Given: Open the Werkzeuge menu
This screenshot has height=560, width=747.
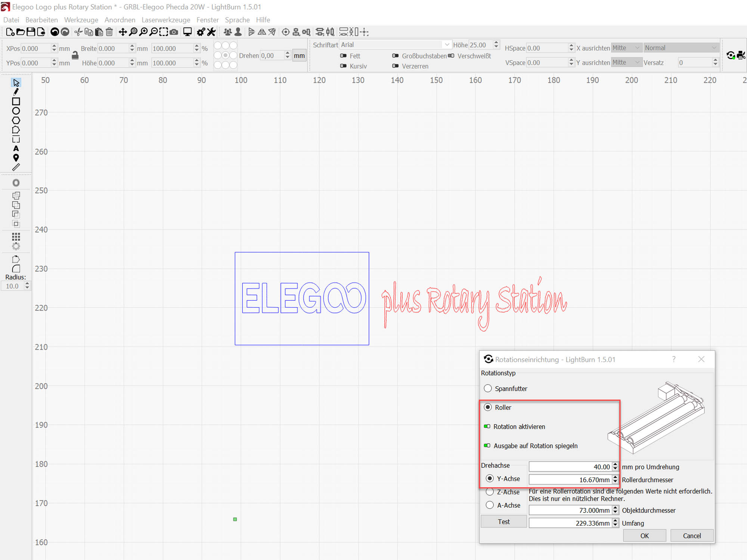Looking at the screenshot, I should pyautogui.click(x=81, y=20).
